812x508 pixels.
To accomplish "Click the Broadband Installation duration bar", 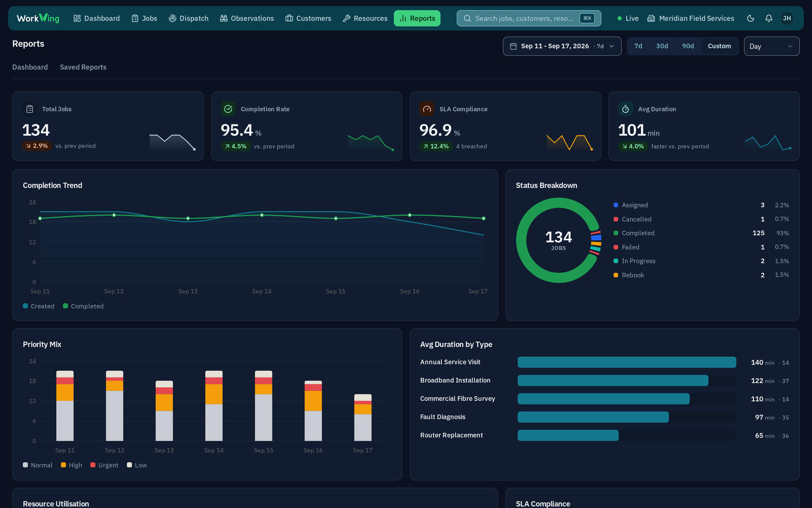I will 613,380.
